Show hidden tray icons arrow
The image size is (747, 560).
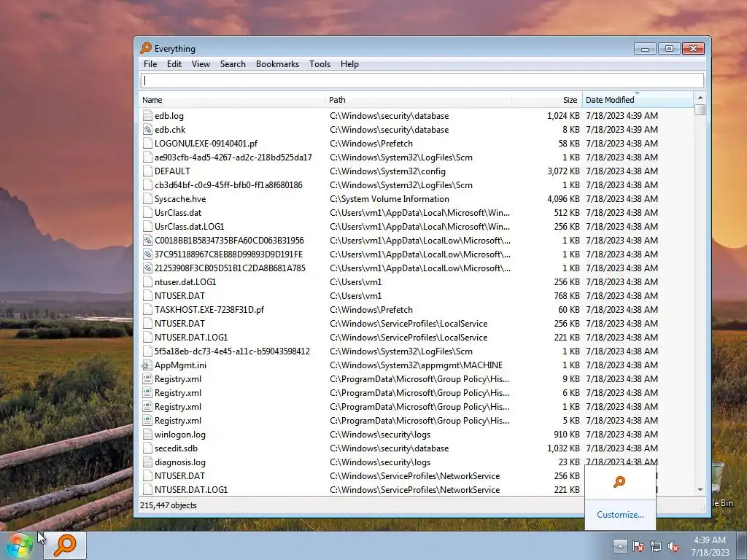click(620, 546)
